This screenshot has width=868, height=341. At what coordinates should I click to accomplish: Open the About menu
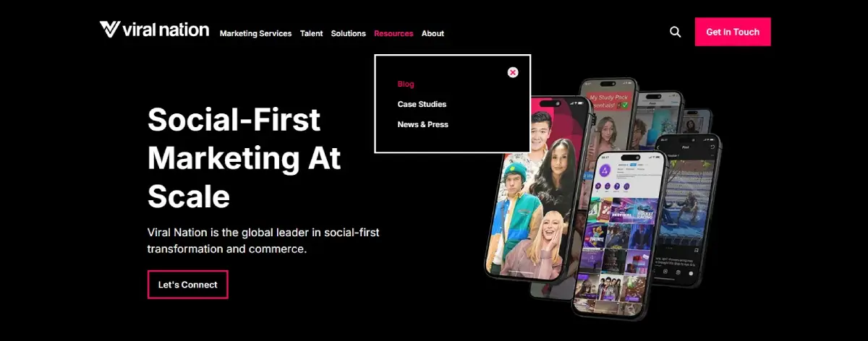pos(433,33)
